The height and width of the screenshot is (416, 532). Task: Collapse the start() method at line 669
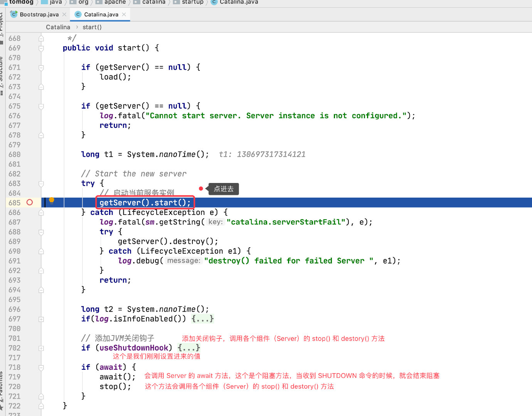point(41,48)
